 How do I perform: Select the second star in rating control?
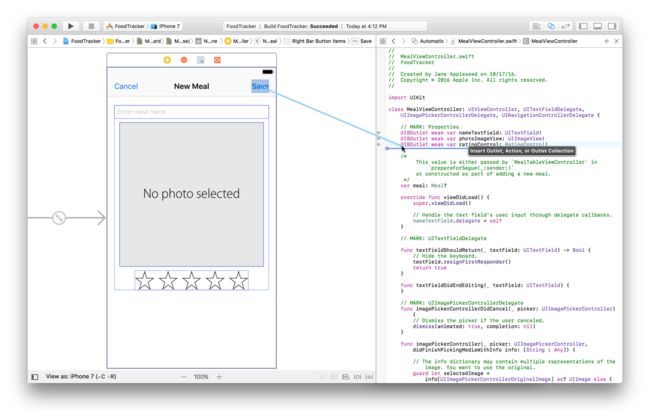click(168, 281)
